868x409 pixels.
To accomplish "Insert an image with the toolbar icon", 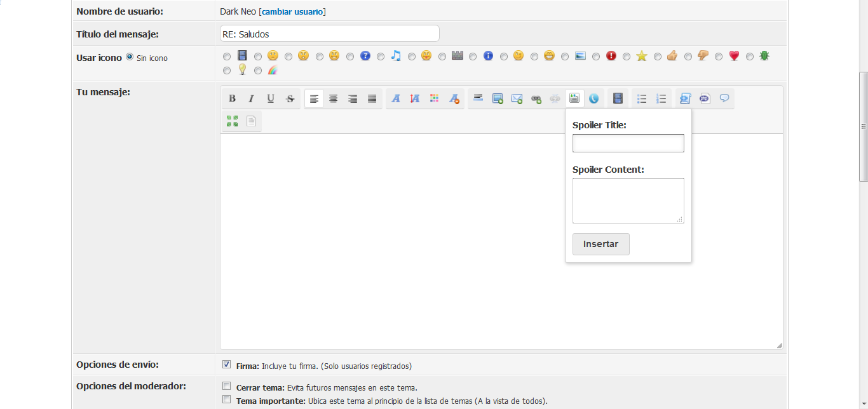I will 498,98.
